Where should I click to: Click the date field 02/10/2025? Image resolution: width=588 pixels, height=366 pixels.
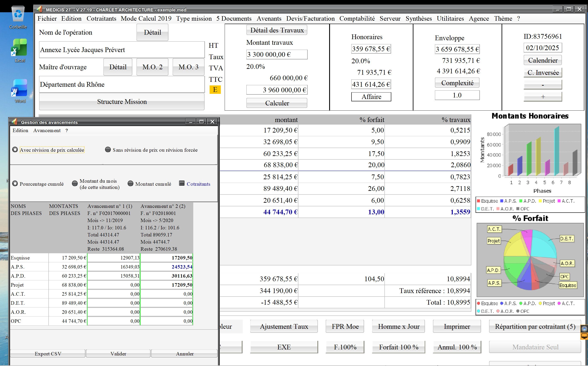click(x=542, y=48)
